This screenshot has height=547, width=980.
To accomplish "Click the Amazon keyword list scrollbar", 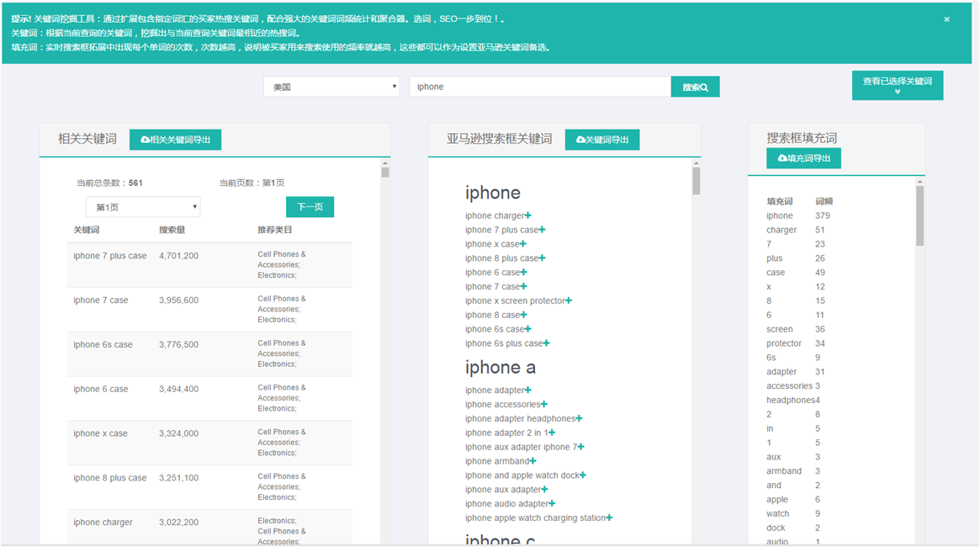I will point(697,181).
